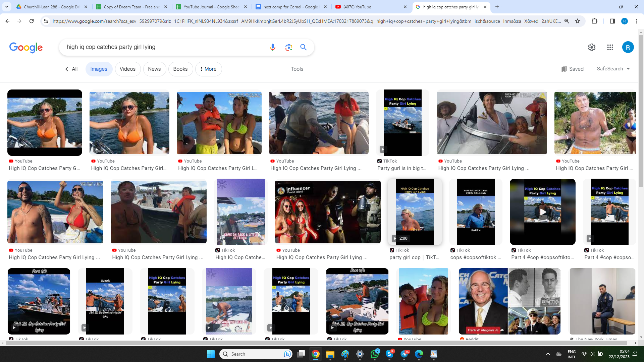Click the voice search microphone icon
The height and width of the screenshot is (362, 644).
point(273,47)
